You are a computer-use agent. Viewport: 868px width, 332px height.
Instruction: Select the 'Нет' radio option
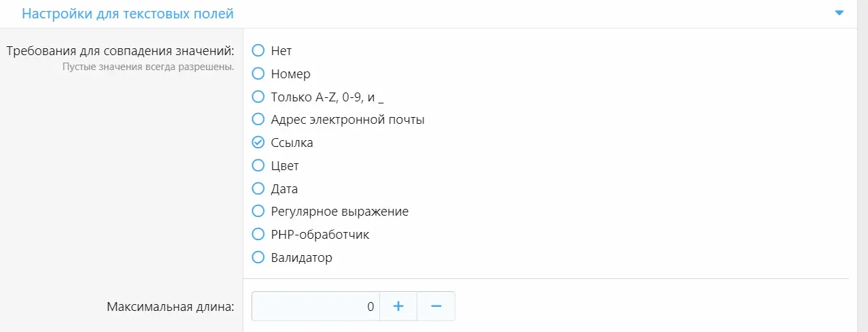(x=258, y=50)
